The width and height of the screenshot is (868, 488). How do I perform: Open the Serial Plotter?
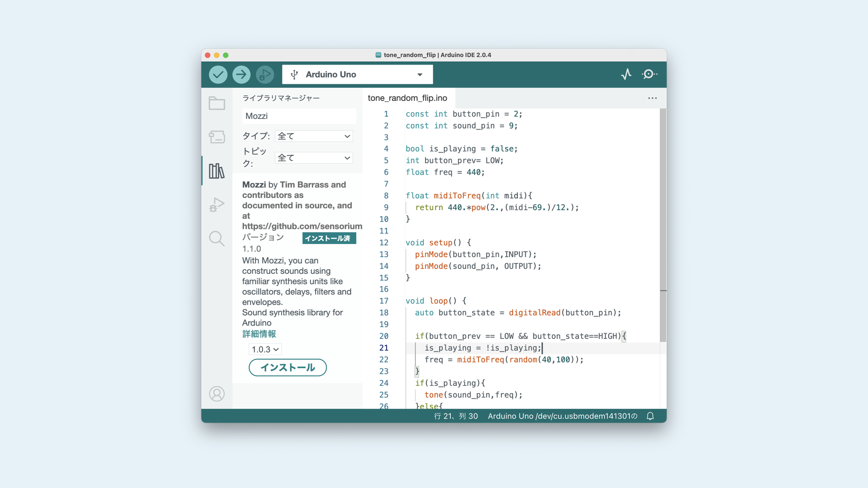coord(626,74)
